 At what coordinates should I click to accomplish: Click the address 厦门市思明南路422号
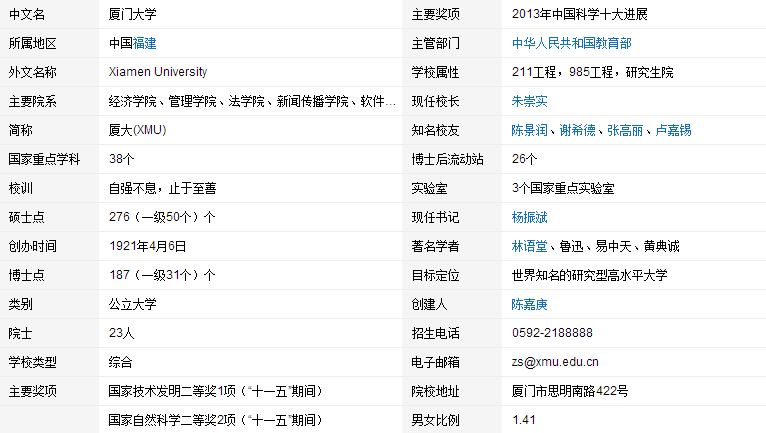pyautogui.click(x=570, y=391)
